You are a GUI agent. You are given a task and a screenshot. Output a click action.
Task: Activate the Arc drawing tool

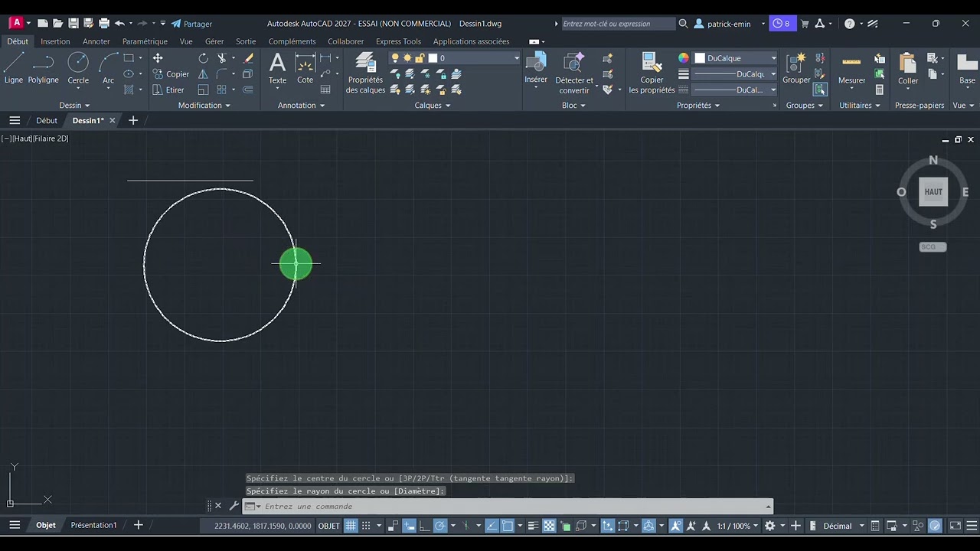pyautogui.click(x=108, y=67)
